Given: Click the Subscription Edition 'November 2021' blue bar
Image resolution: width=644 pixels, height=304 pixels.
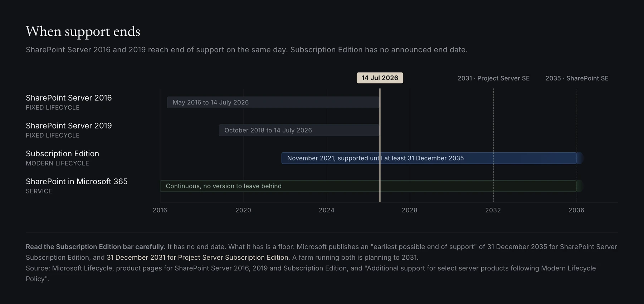Looking at the screenshot, I should pyautogui.click(x=433, y=158).
